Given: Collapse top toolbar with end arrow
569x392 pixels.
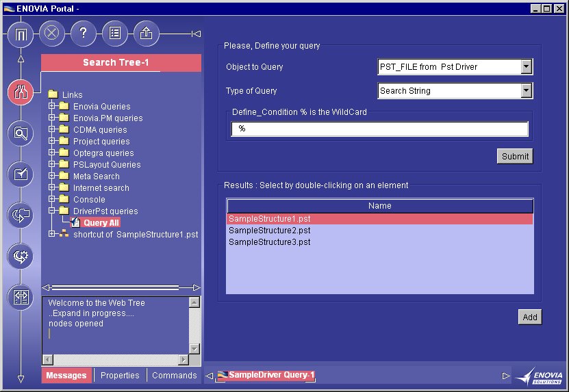Looking at the screenshot, I should [x=196, y=34].
